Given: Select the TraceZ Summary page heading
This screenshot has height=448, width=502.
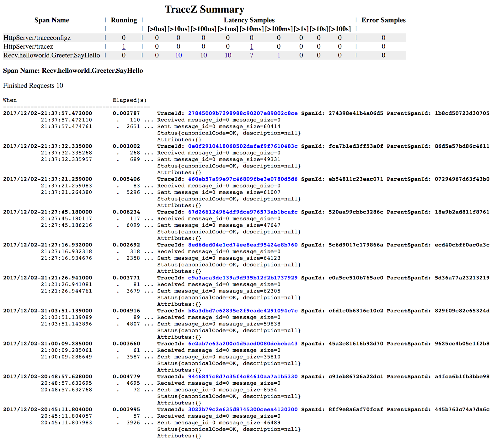Looking at the screenshot, I should (x=205, y=9).
